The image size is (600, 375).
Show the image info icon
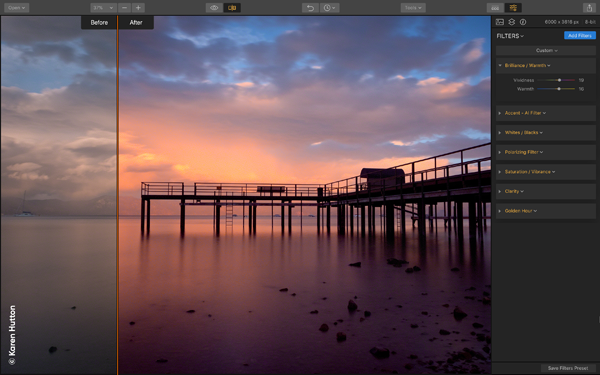pos(523,22)
